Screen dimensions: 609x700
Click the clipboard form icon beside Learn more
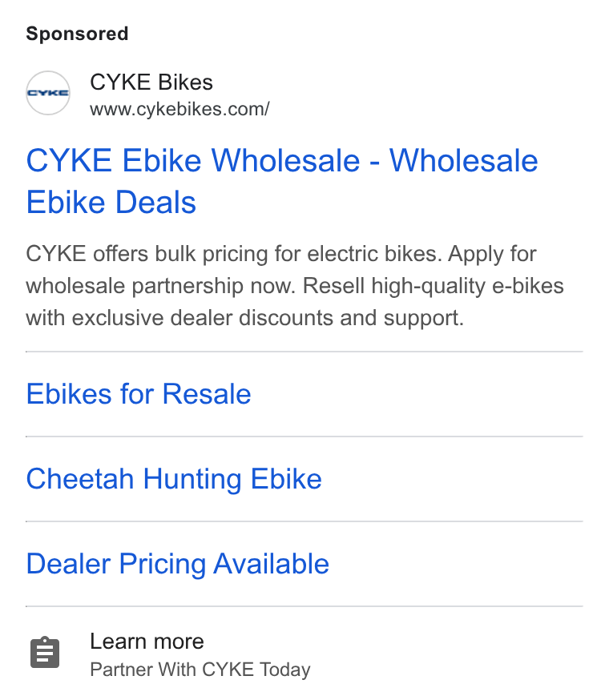click(x=45, y=653)
